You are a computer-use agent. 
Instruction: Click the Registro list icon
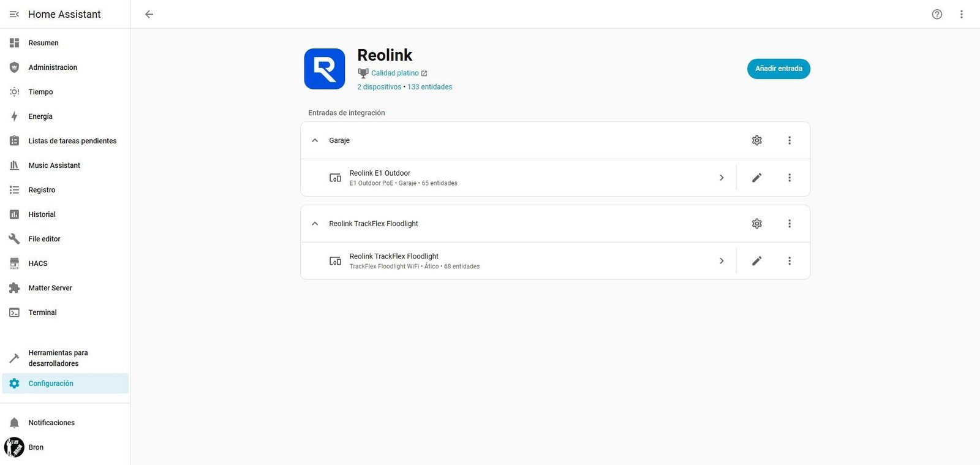14,190
